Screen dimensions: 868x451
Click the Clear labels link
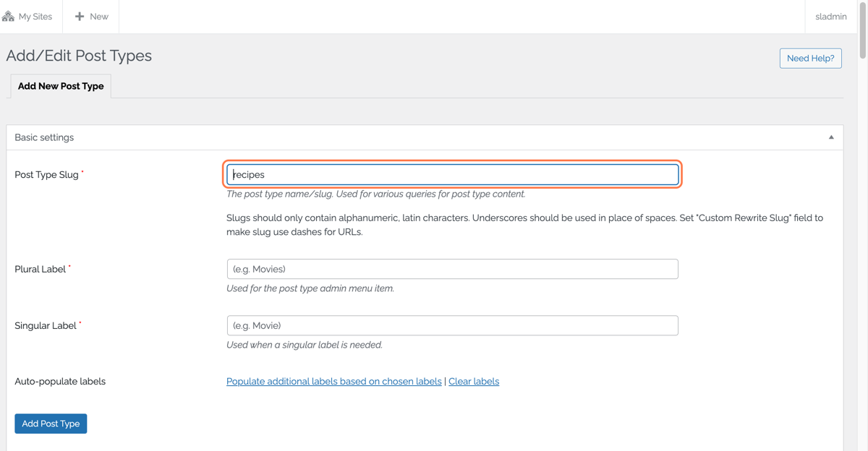[474, 381]
